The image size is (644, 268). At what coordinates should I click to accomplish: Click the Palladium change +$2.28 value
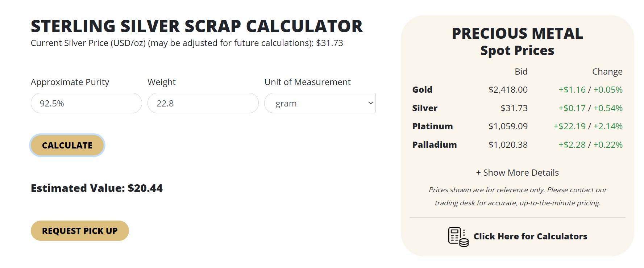point(572,145)
